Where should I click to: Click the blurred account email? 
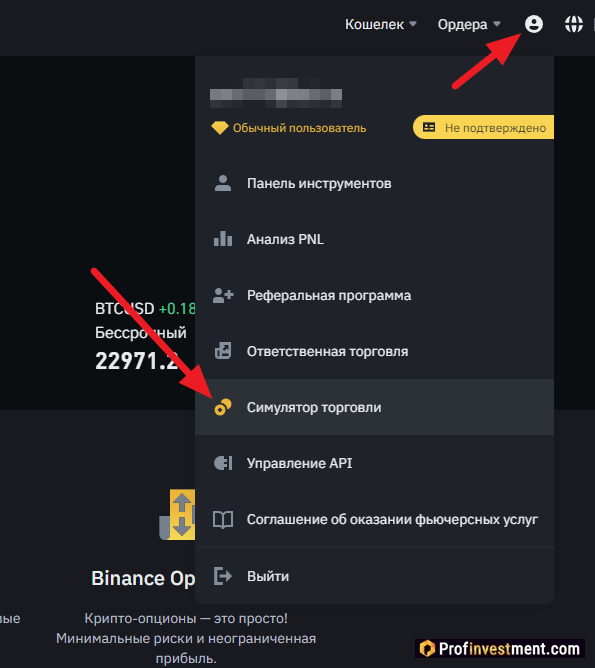[276, 93]
